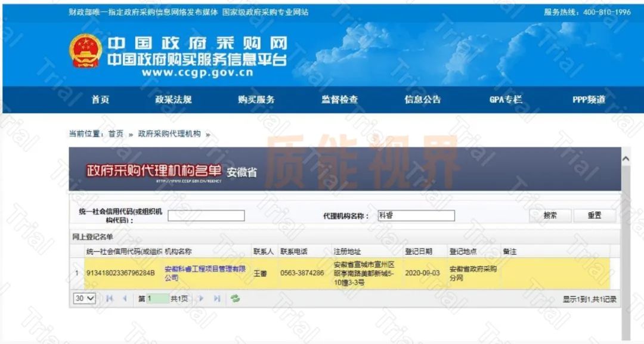
Task: Click the page number input field
Action: tap(157, 299)
